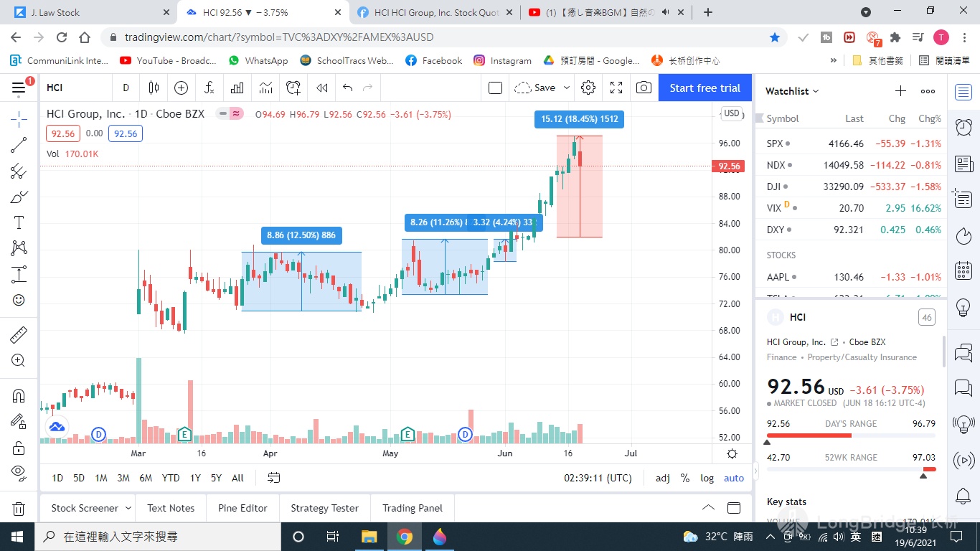The width and height of the screenshot is (980, 551).
Task: Open the Notifications bell panel
Action: tap(963, 496)
